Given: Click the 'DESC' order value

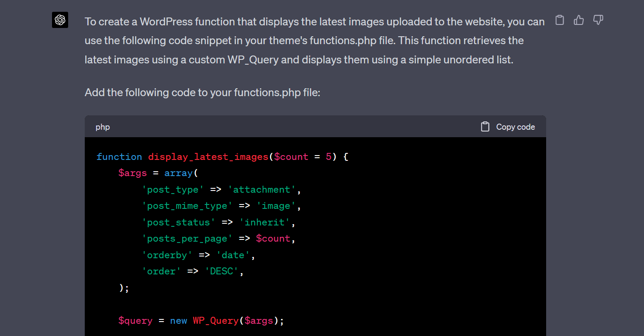Looking at the screenshot, I should coord(221,271).
